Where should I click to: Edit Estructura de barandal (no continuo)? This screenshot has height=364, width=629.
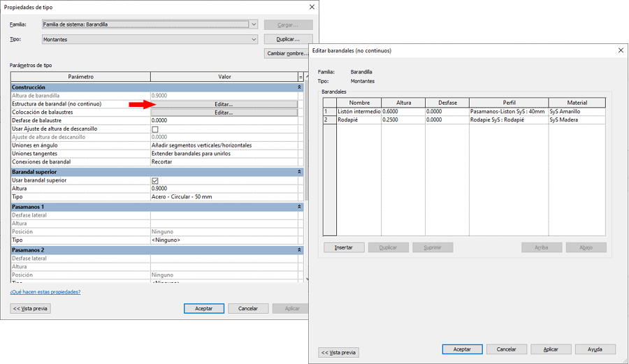pyautogui.click(x=224, y=104)
